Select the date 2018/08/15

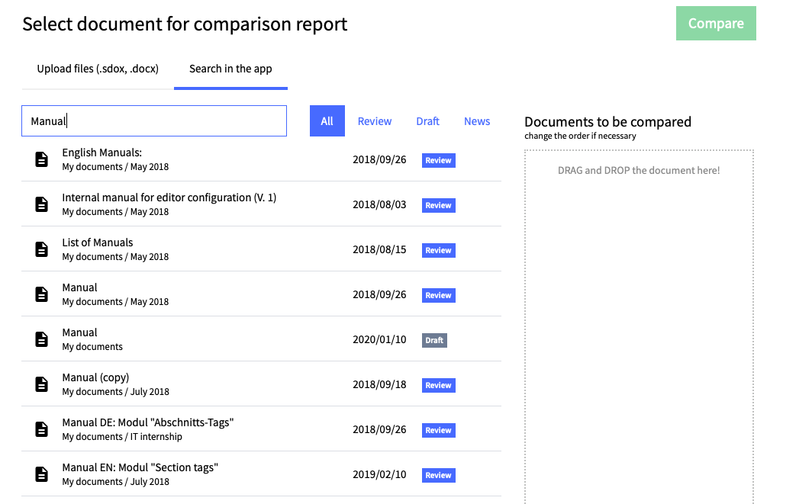click(x=379, y=249)
